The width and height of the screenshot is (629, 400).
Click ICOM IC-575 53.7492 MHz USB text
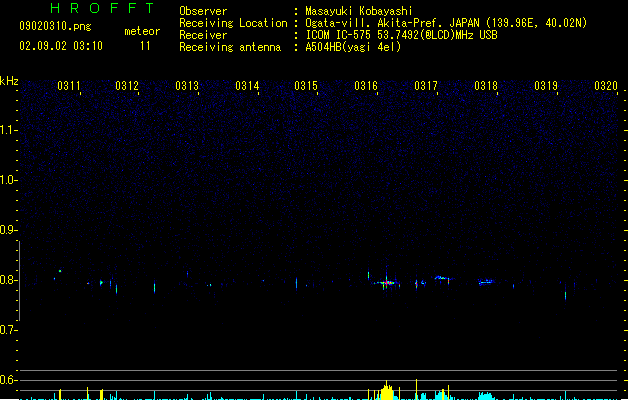(x=402, y=35)
